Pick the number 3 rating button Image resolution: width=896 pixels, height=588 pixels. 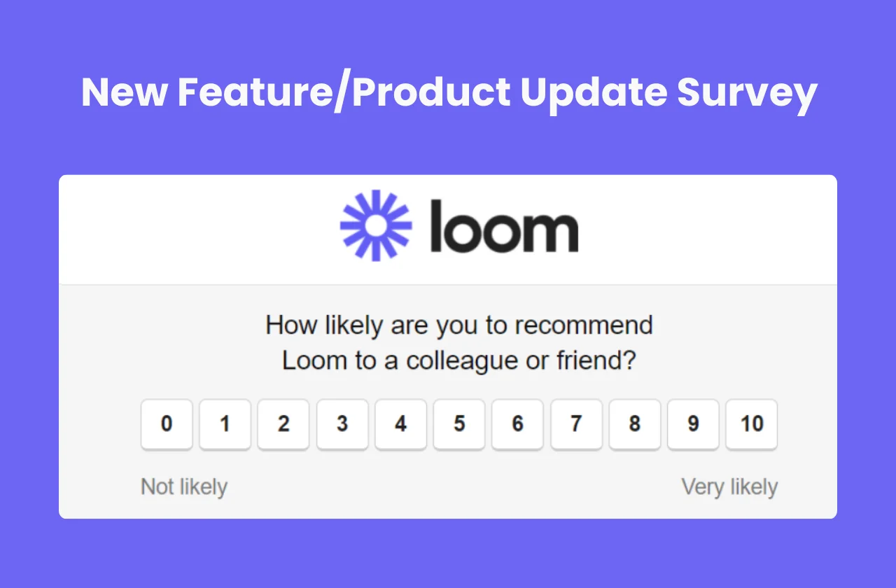342,424
